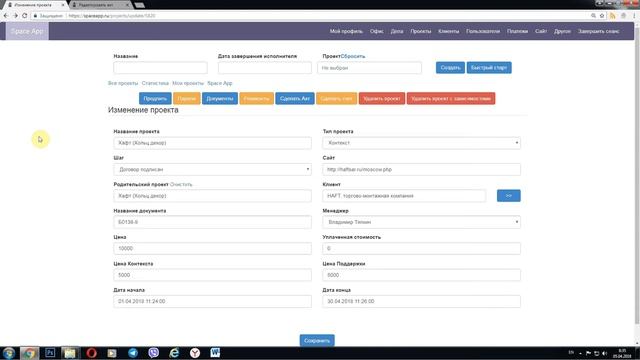Click the Space App logo
640x360 pixels.
click(x=27, y=31)
